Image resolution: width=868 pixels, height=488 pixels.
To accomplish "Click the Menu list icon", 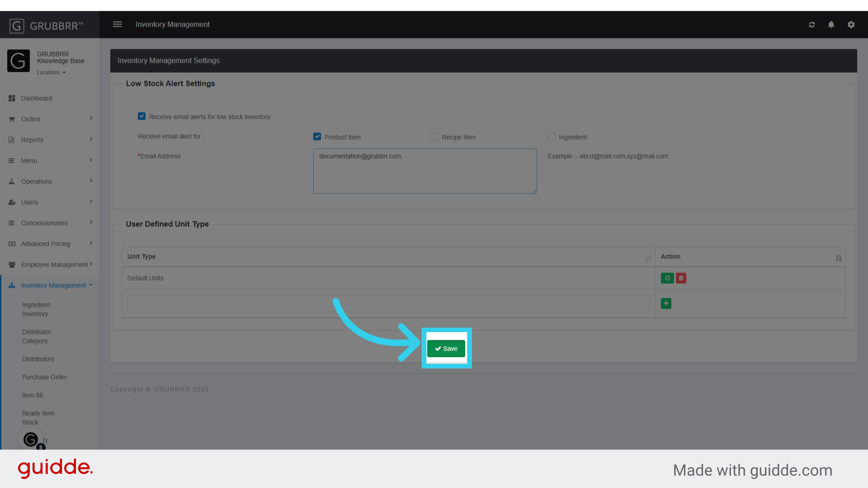I will (12, 161).
